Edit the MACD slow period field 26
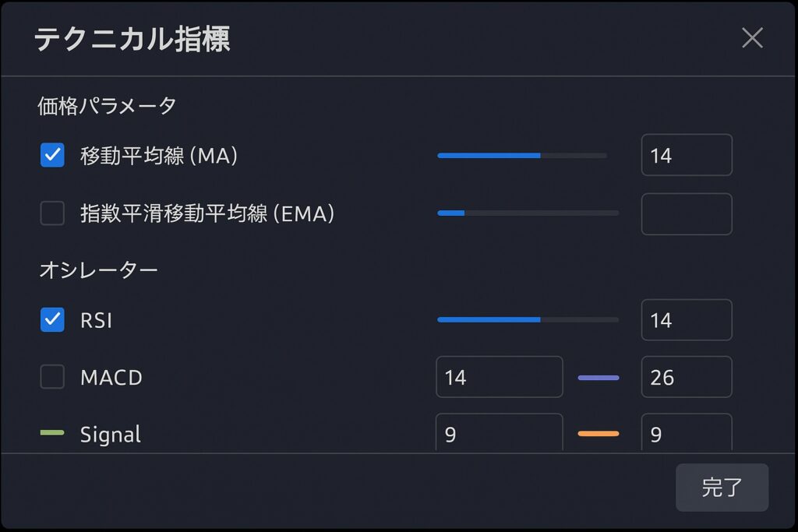This screenshot has width=798, height=532. point(687,377)
